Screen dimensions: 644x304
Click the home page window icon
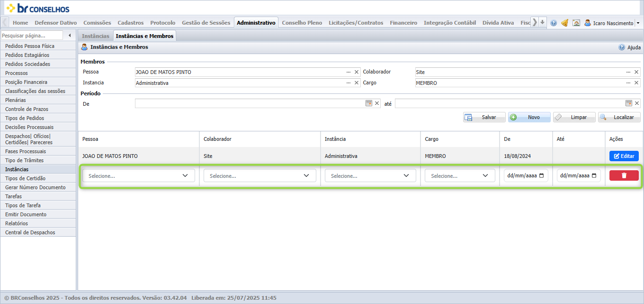click(x=576, y=23)
